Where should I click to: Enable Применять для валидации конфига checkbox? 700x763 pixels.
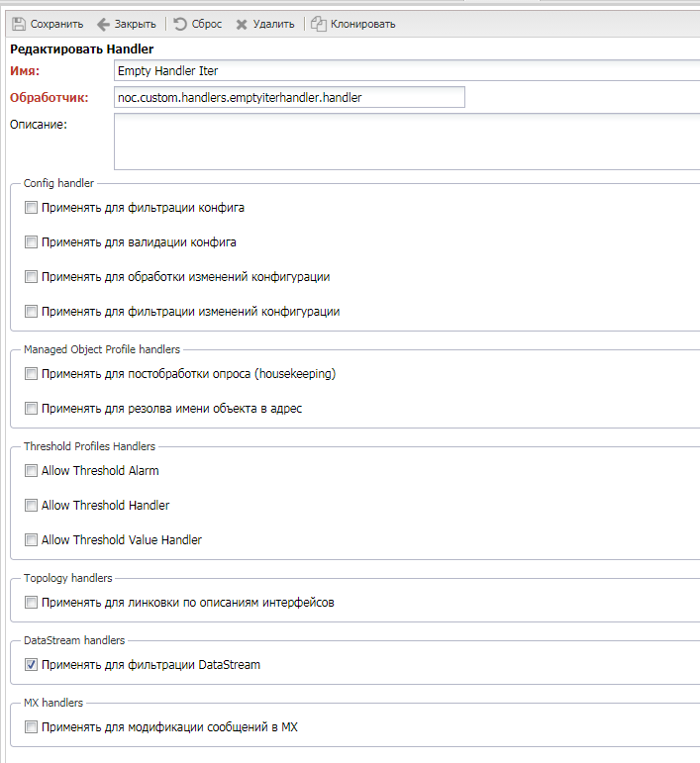coord(31,242)
